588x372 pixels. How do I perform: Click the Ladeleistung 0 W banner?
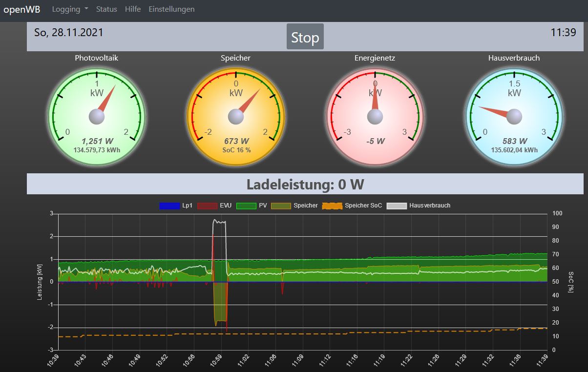click(x=305, y=185)
